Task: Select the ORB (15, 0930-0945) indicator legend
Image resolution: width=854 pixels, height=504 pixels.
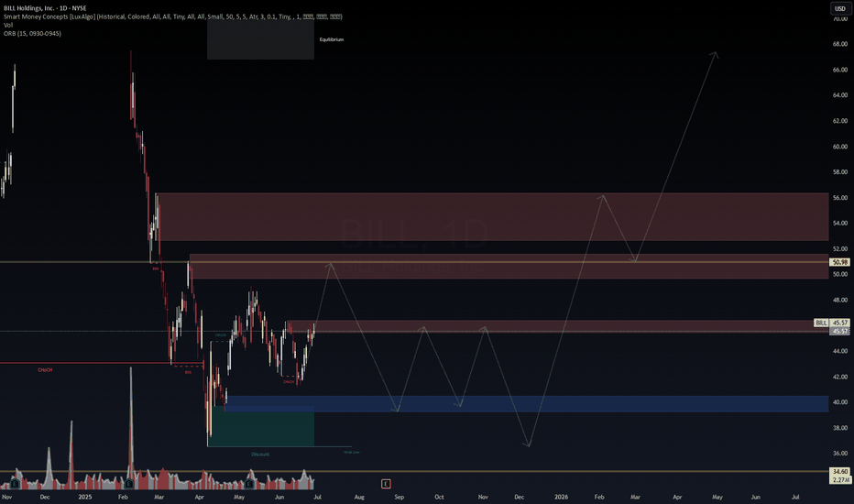Action: click(x=32, y=34)
